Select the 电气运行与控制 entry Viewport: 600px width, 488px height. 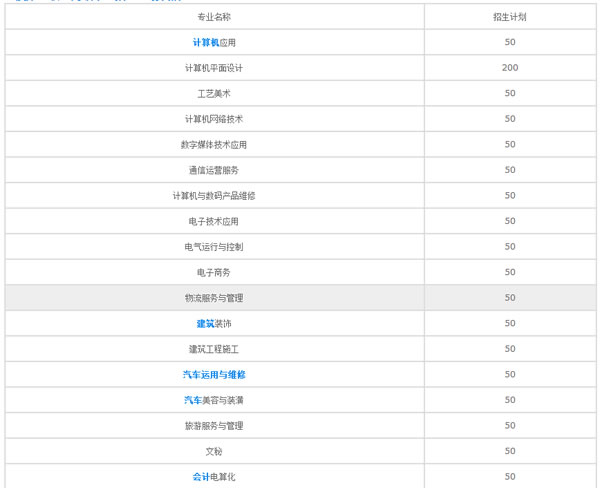(214, 247)
